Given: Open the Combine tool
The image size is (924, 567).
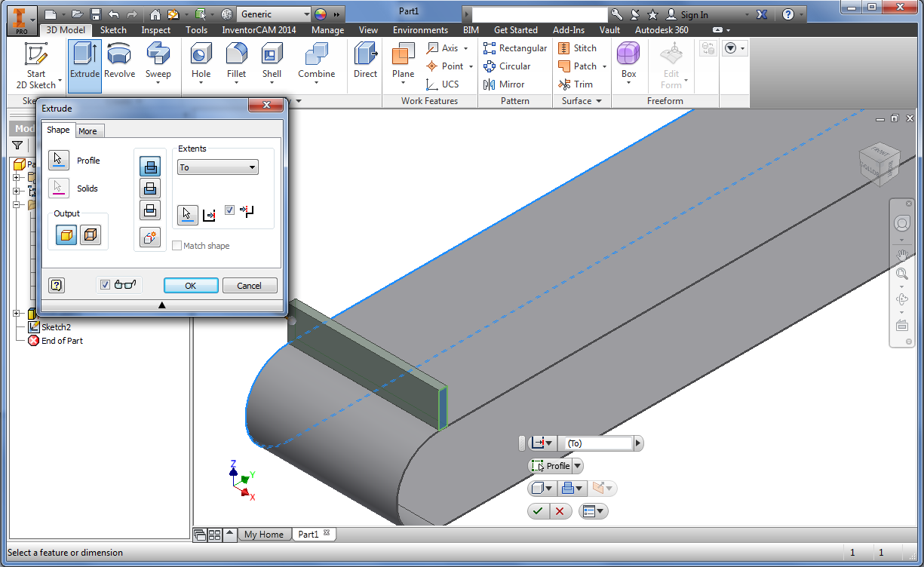Looking at the screenshot, I should [x=316, y=60].
